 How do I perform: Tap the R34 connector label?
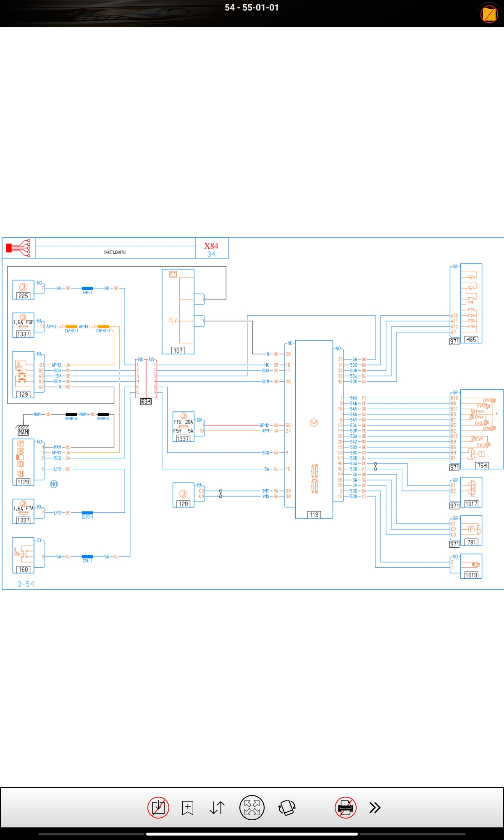click(146, 402)
